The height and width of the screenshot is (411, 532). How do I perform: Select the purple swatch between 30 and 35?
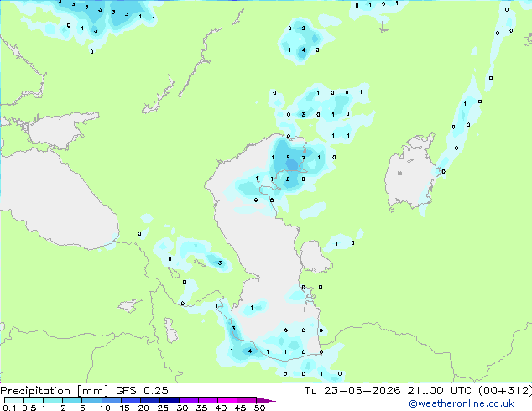pyautogui.click(x=188, y=400)
